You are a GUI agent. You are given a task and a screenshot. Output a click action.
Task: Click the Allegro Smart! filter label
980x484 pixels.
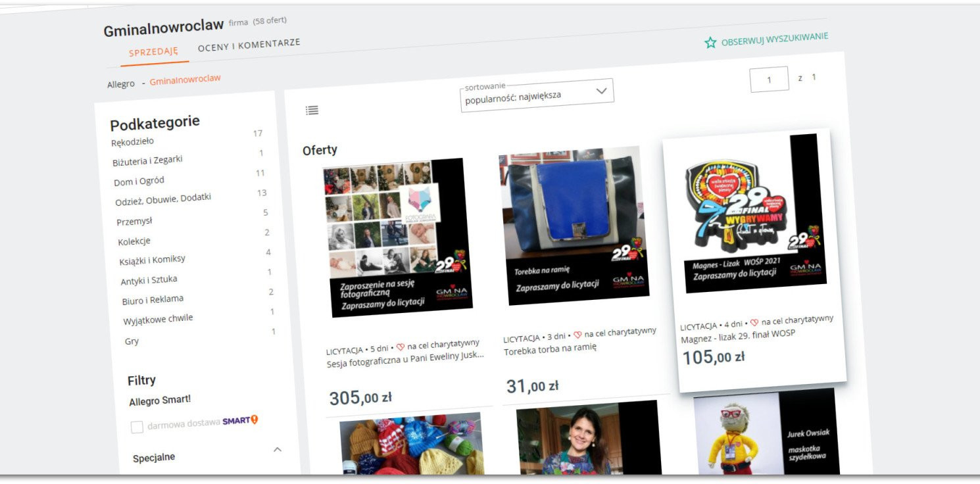point(160,400)
